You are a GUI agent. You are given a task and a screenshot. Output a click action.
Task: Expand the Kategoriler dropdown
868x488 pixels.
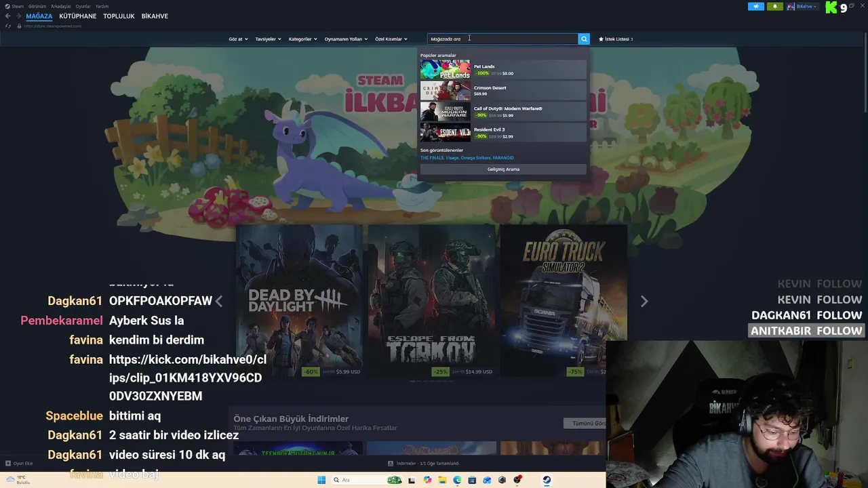tap(302, 39)
